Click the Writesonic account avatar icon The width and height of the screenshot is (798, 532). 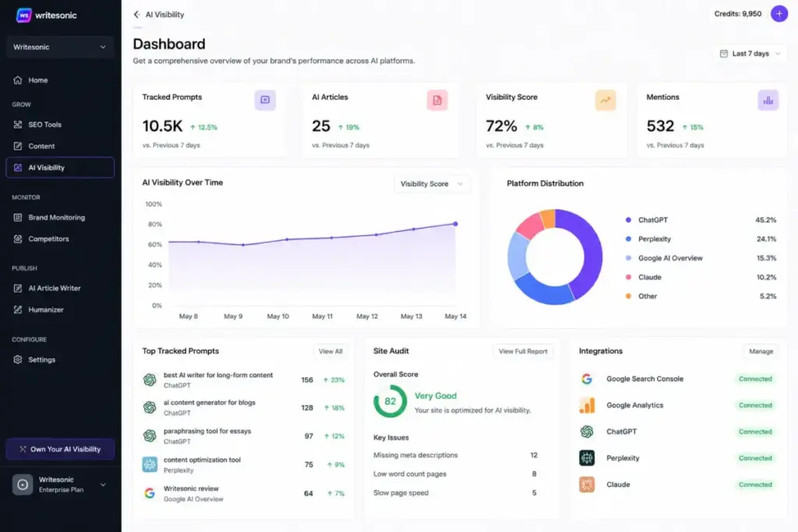[x=23, y=484]
